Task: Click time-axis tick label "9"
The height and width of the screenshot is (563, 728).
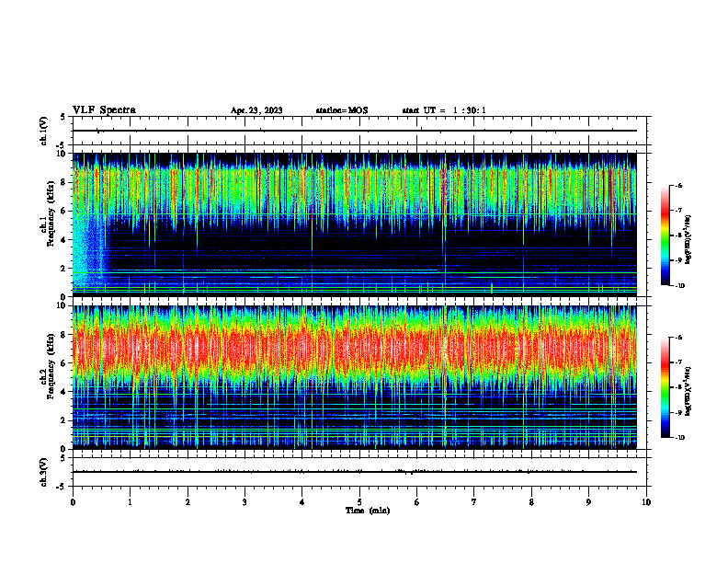Action: (x=588, y=502)
